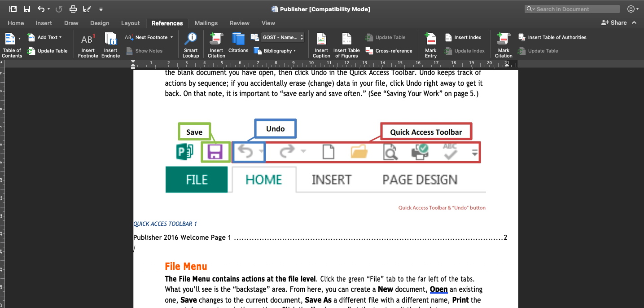This screenshot has height=308, width=644.
Task: Switch to the Draw tab
Action: pyautogui.click(x=71, y=23)
